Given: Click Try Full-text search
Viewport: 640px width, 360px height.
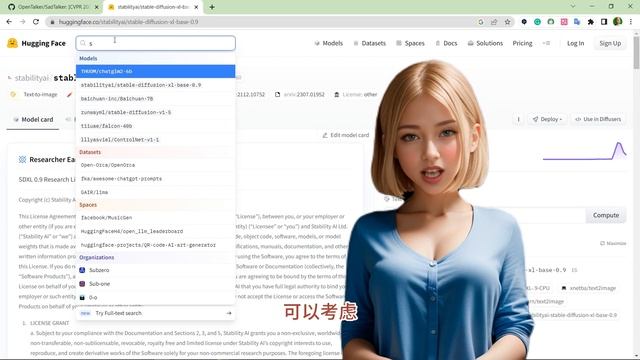Looking at the screenshot, I should click(x=156, y=313).
